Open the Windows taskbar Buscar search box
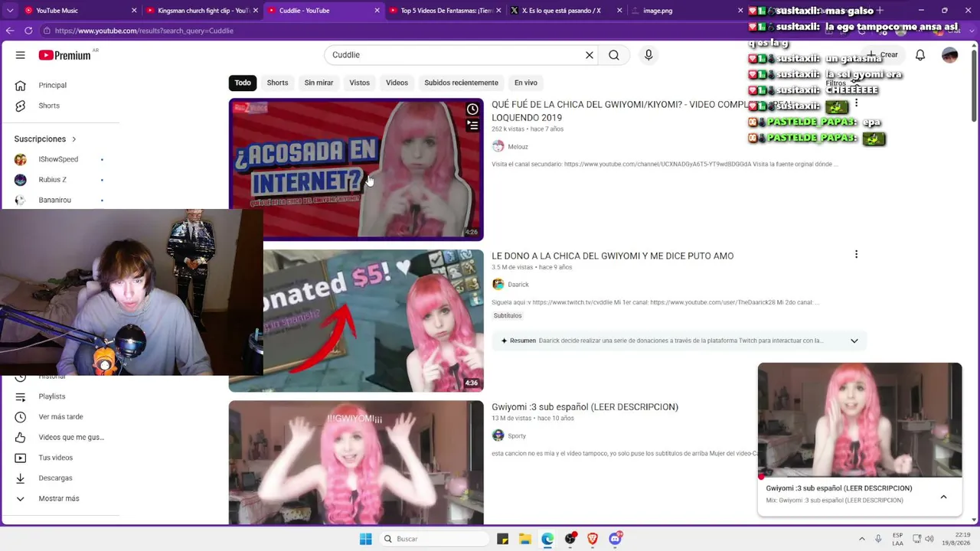The width and height of the screenshot is (980, 551). pyautogui.click(x=434, y=539)
